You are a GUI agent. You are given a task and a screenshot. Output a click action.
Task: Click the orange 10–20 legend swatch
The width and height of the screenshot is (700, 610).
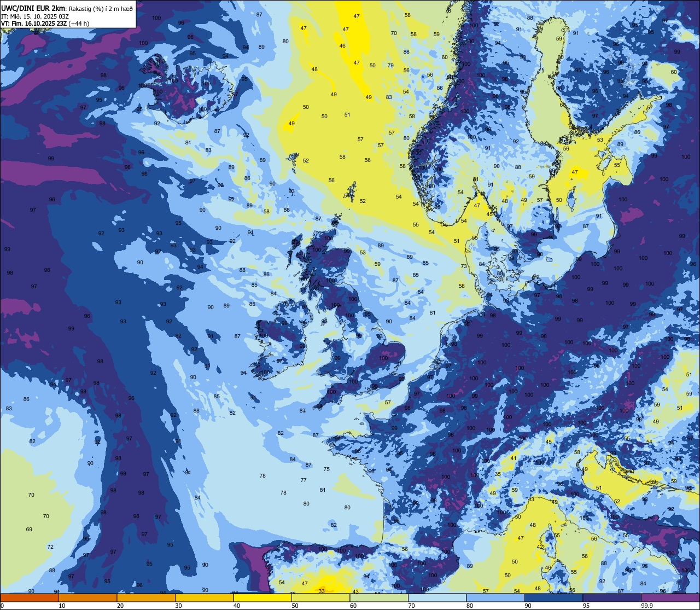point(87,597)
